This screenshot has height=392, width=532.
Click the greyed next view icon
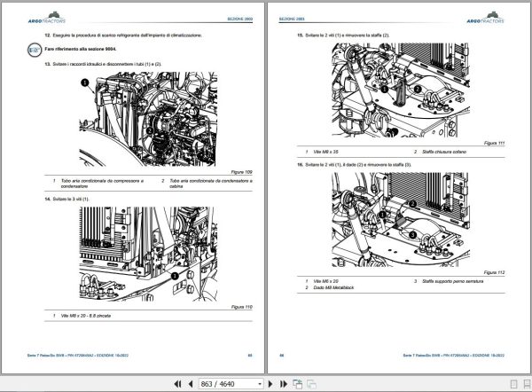(311, 384)
